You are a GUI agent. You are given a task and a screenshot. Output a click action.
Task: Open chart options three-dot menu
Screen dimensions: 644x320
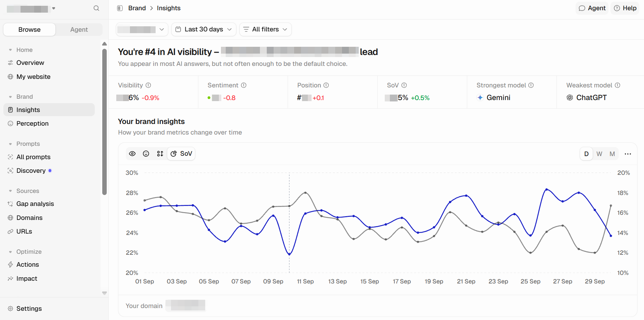[628, 154]
